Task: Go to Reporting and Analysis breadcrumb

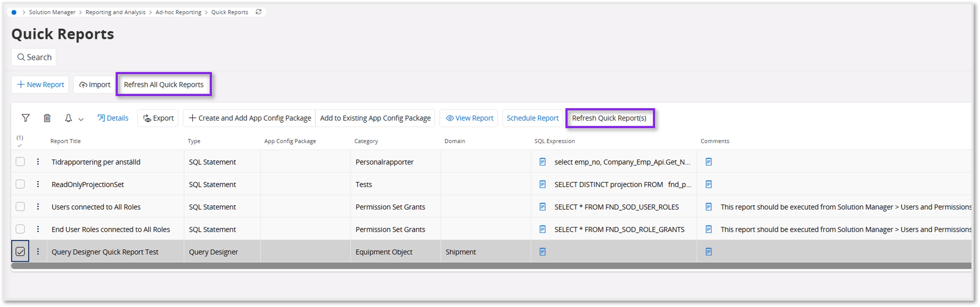Action: 115,12
